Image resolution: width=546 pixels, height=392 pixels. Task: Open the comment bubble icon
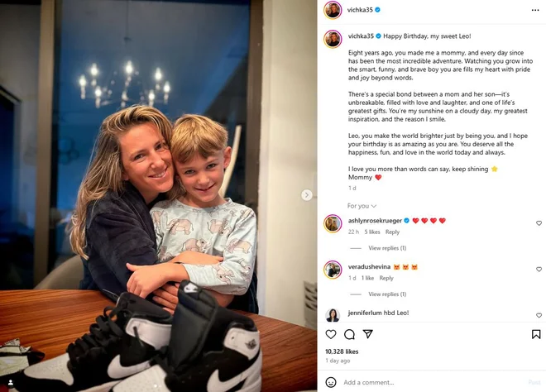(x=349, y=335)
